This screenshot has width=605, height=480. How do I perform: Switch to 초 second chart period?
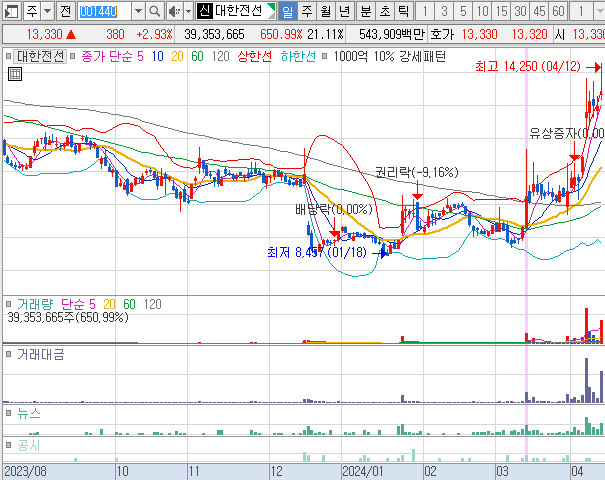pyautogui.click(x=385, y=11)
